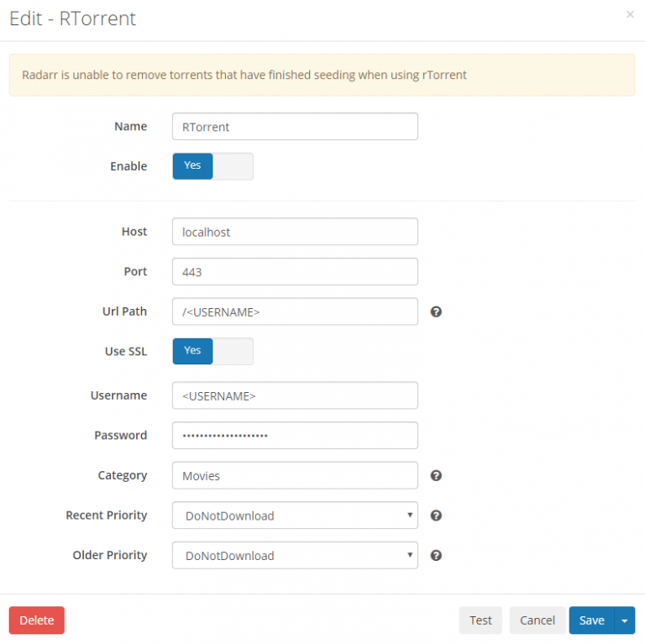
Task: Open the Recent Priority dropdown
Action: click(295, 516)
